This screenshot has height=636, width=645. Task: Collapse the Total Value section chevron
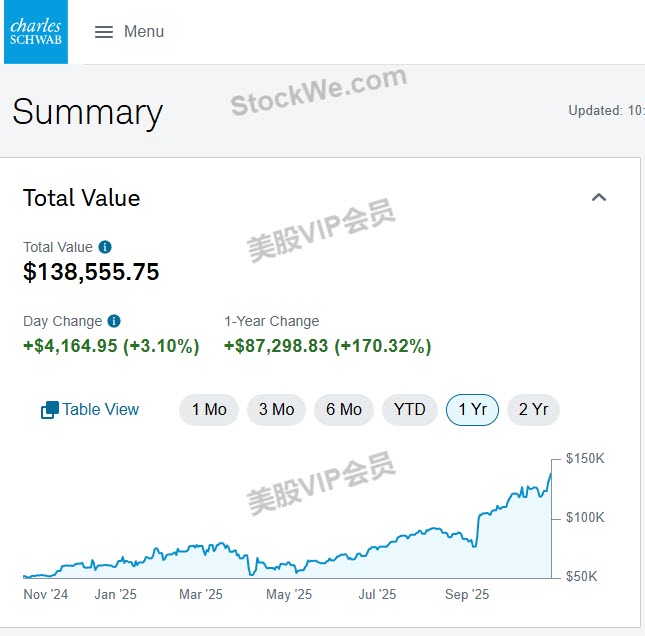(599, 197)
